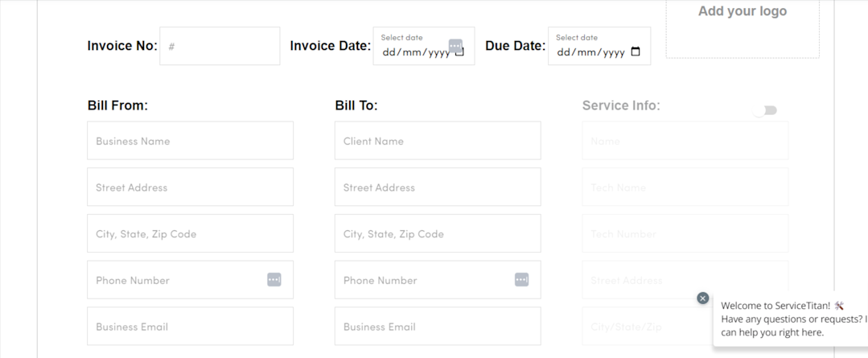
Task: Click the Tech Name field
Action: click(685, 187)
